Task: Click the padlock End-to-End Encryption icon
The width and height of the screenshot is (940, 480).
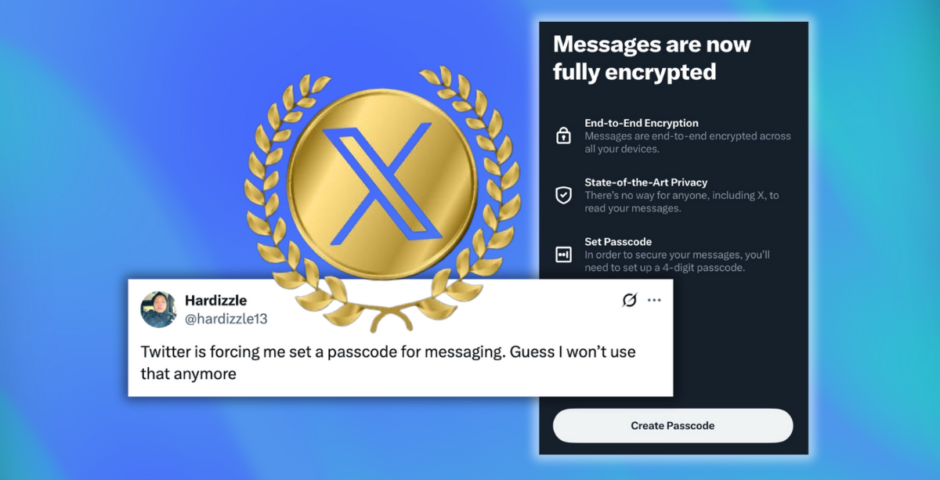Action: [x=563, y=136]
